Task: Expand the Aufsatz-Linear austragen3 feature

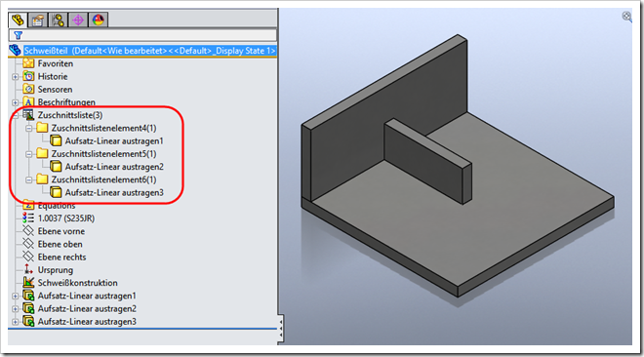Action: click(16, 322)
